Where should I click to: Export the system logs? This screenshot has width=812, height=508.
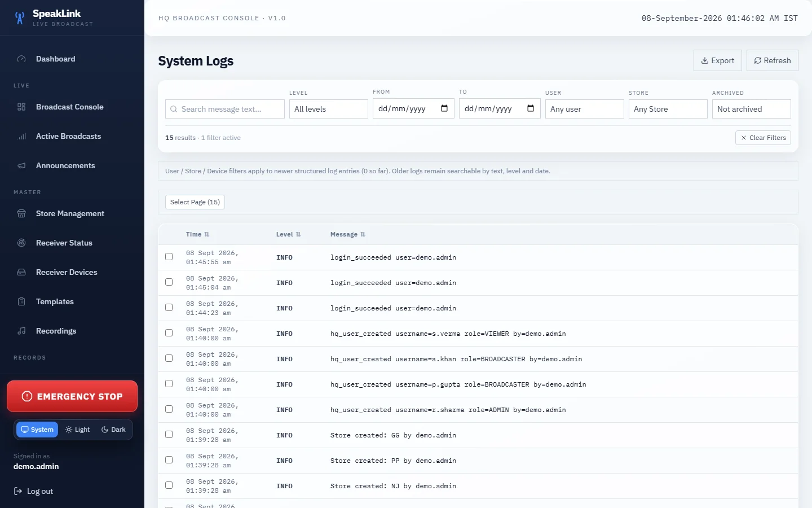tap(718, 60)
